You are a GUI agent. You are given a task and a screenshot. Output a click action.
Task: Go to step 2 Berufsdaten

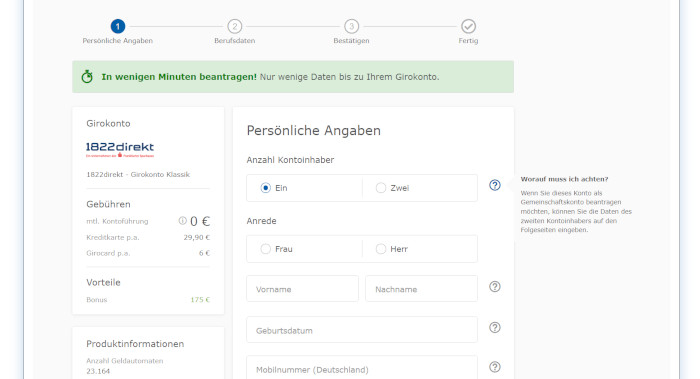[235, 26]
